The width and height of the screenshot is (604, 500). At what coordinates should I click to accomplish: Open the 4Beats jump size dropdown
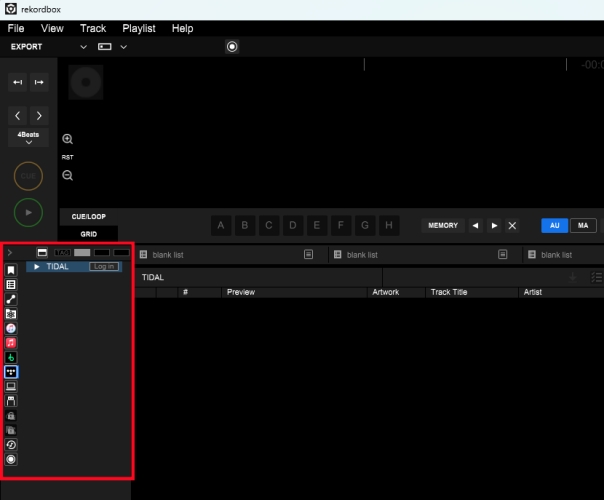[x=28, y=138]
